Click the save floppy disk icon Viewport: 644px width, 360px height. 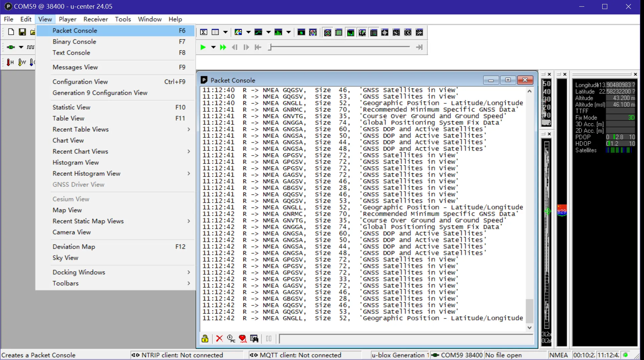(x=22, y=32)
